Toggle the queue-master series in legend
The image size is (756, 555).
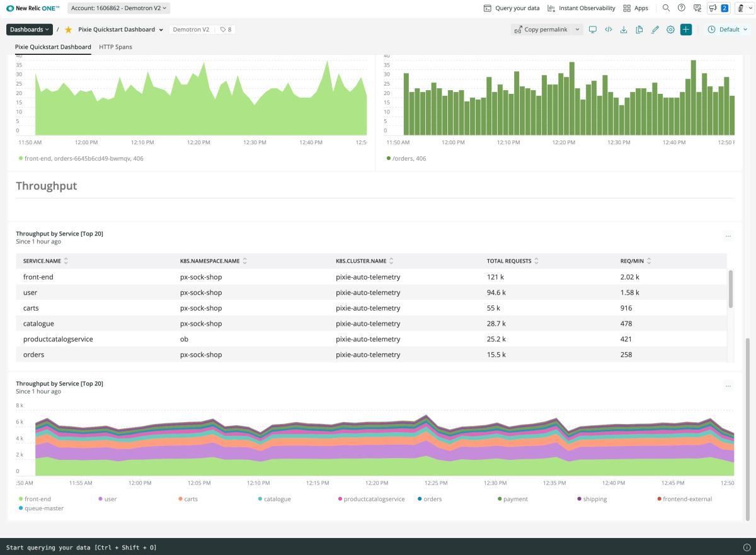(x=43, y=508)
